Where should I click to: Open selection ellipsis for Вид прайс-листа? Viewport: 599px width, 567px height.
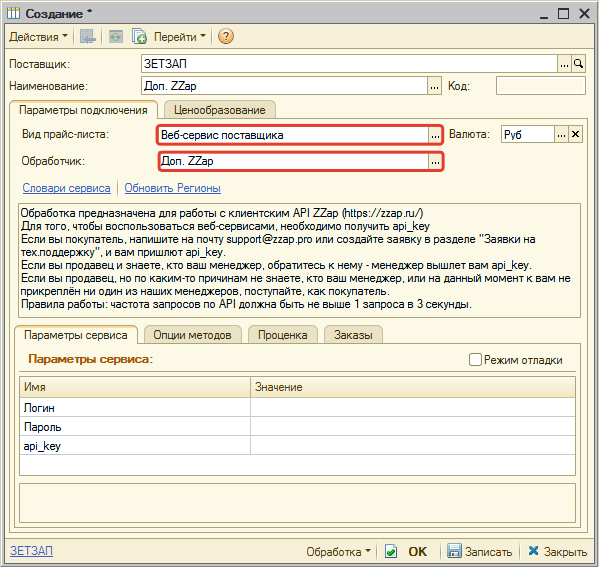click(x=435, y=135)
